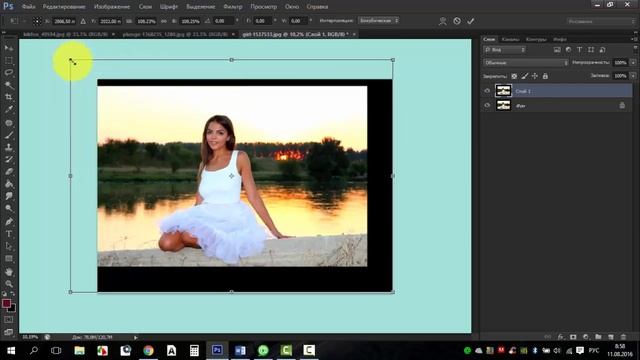640x360 pixels.
Task: Select the Lasso tool
Action: click(9, 73)
